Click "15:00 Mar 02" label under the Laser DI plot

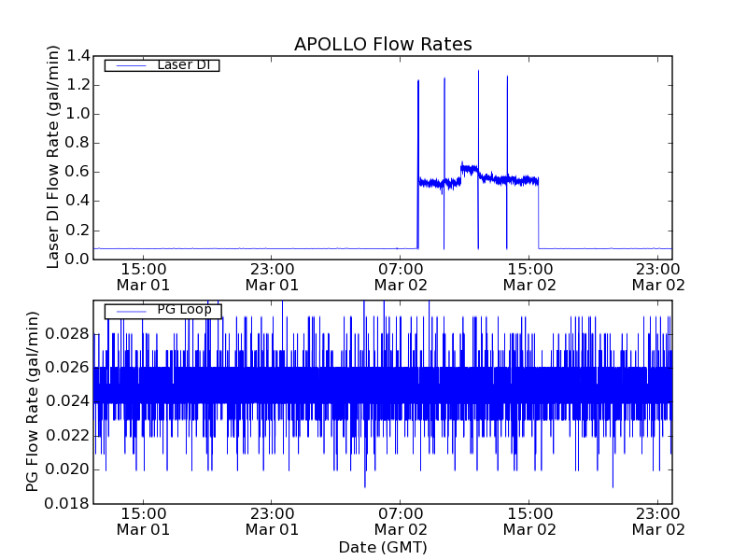(x=529, y=277)
